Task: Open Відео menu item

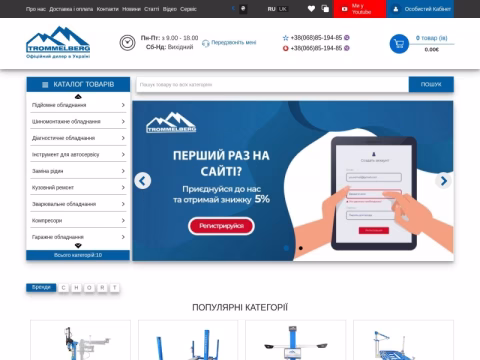Action: pos(170,9)
